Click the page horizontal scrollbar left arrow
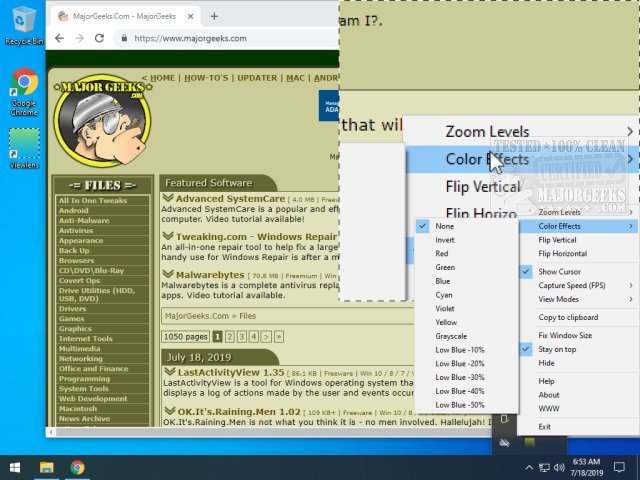 coord(51,432)
